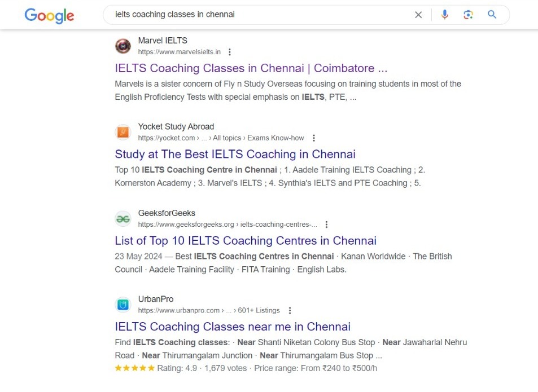Click UrbanPro five-star rating stars
The width and height of the screenshot is (538, 392).
(134, 368)
